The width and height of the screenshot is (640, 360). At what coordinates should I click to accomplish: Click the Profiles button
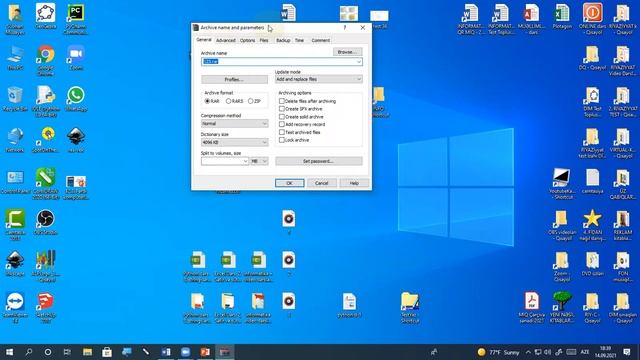234,79
